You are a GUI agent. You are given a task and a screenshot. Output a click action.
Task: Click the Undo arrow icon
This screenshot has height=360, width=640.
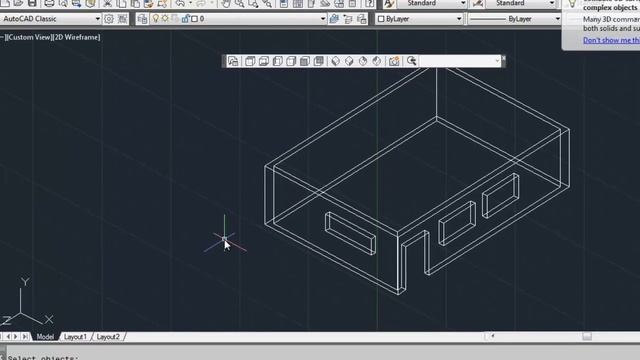click(x=180, y=3)
